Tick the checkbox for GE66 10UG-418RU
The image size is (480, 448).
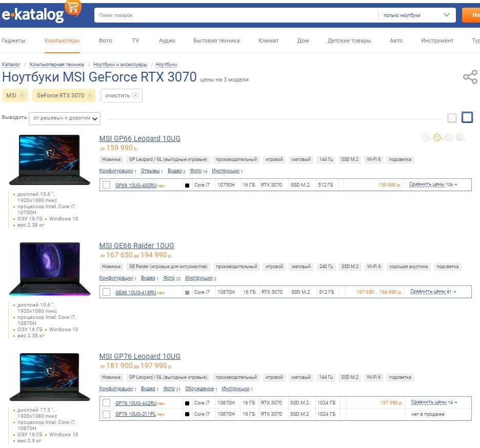[x=106, y=292]
